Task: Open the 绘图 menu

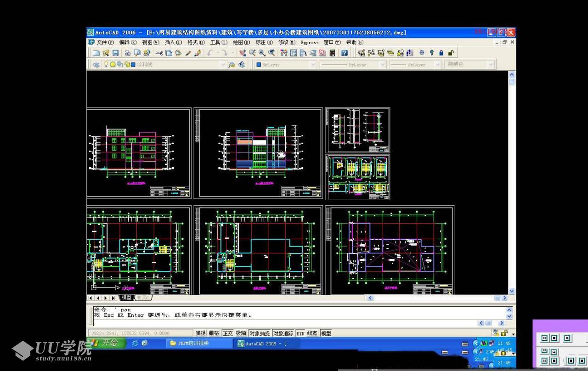Action: coord(241,42)
